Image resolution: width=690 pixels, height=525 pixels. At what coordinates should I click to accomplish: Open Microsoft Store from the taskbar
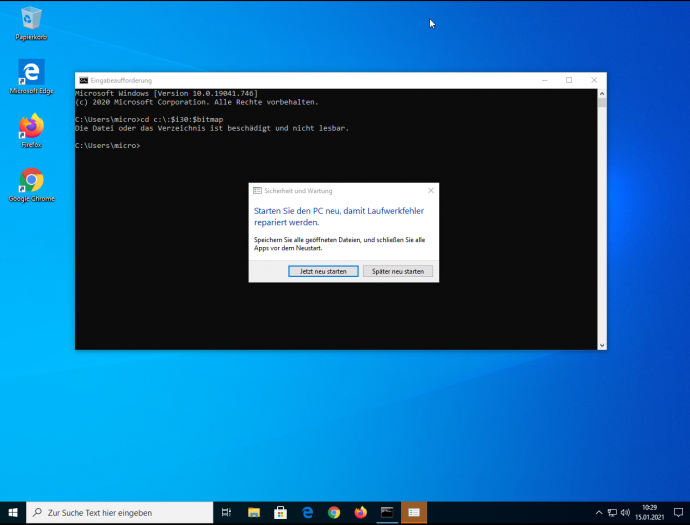(280, 512)
